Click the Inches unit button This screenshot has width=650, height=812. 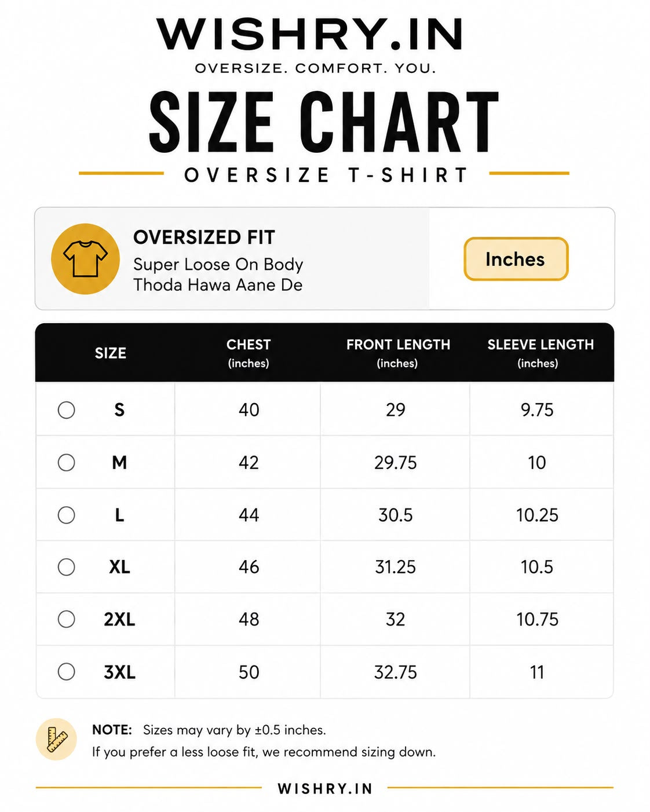click(516, 259)
